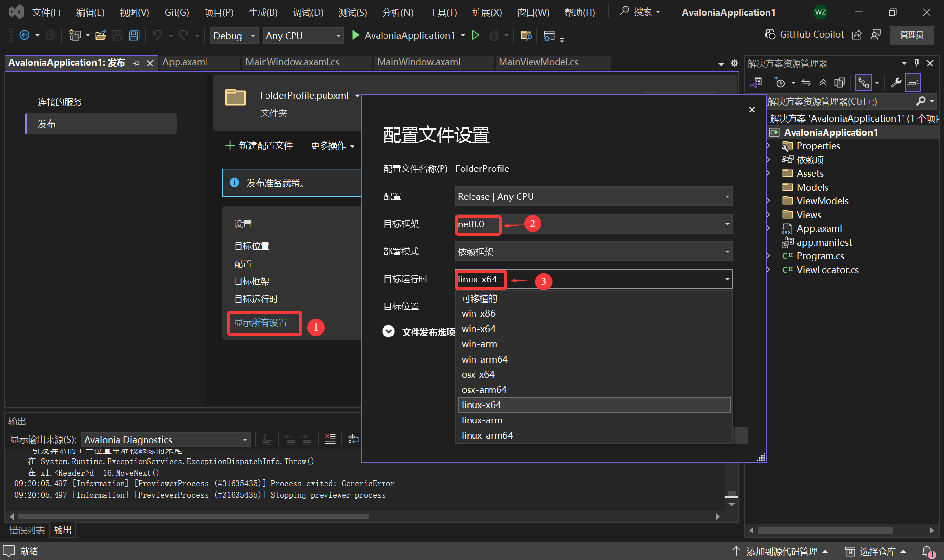944x560 pixels.
Task: Select osx-arm64 from the runtime list
Action: [x=594, y=390]
